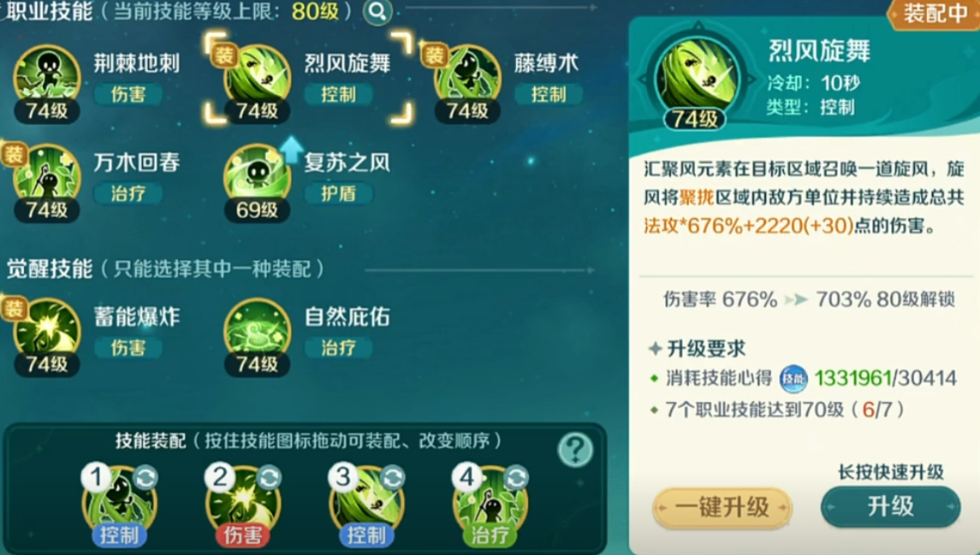The height and width of the screenshot is (555, 980).
Task: Swap the skill in slot 4
Action: coord(516,478)
